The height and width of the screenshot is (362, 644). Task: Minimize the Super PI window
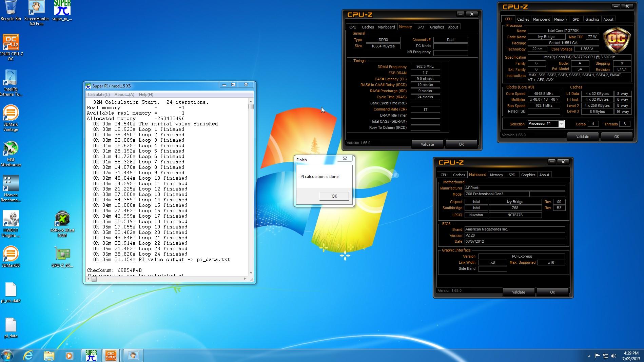click(224, 85)
